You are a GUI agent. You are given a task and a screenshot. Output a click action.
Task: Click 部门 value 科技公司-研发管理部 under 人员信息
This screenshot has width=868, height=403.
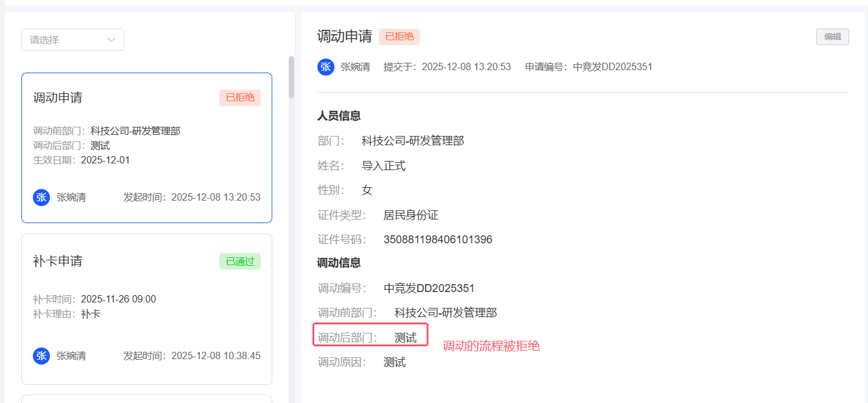413,141
